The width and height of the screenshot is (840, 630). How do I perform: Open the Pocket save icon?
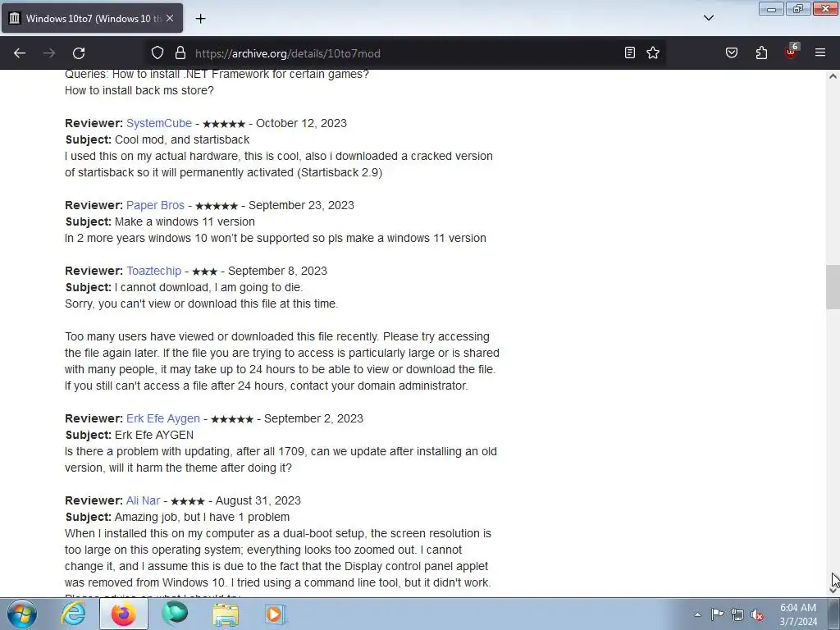(x=732, y=52)
